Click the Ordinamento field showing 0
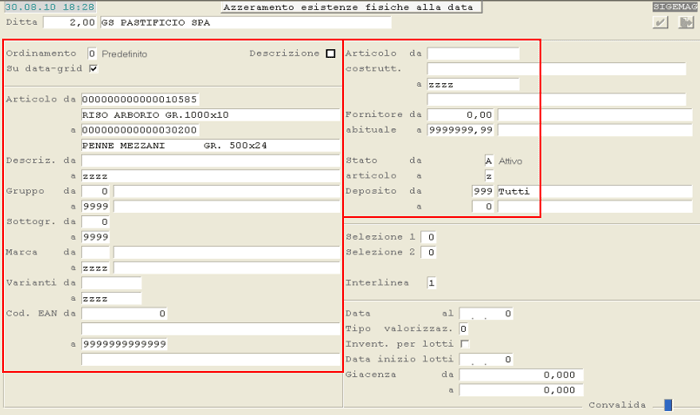Screen dimensions: 700x415 (91, 53)
